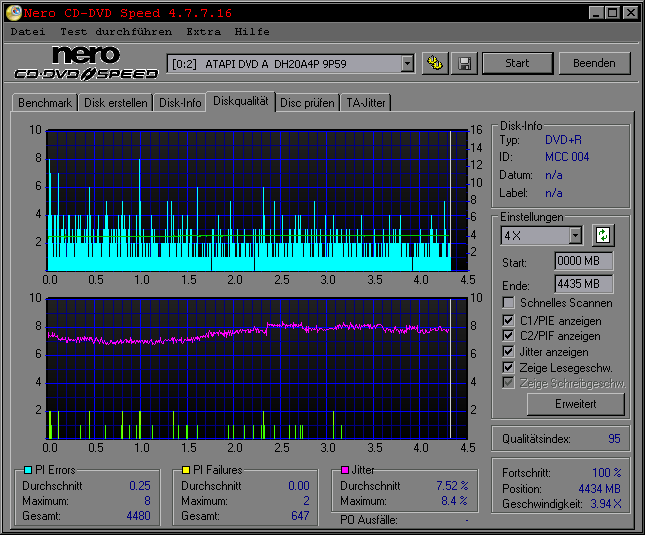Switch to the Disk erstellen tab
The width and height of the screenshot is (645, 535).
[116, 103]
